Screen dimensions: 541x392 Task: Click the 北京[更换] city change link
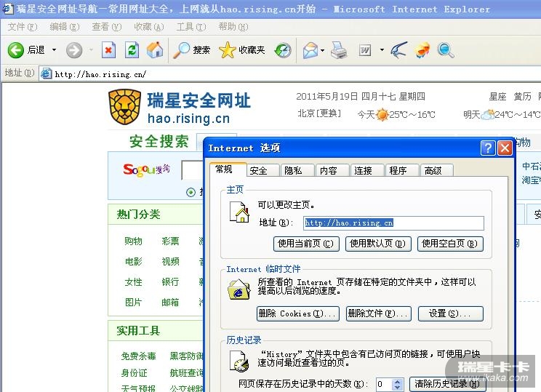pyautogui.click(x=319, y=113)
